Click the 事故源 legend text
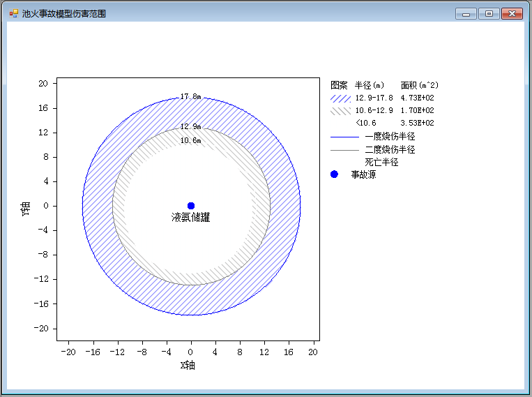 coord(363,174)
